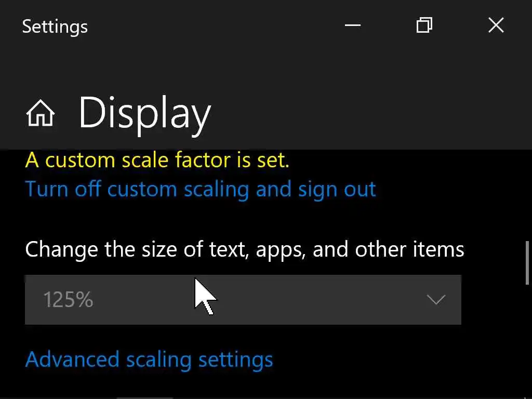Click the empty title bar area
The height and width of the screenshot is (399, 532).
(x=208, y=26)
